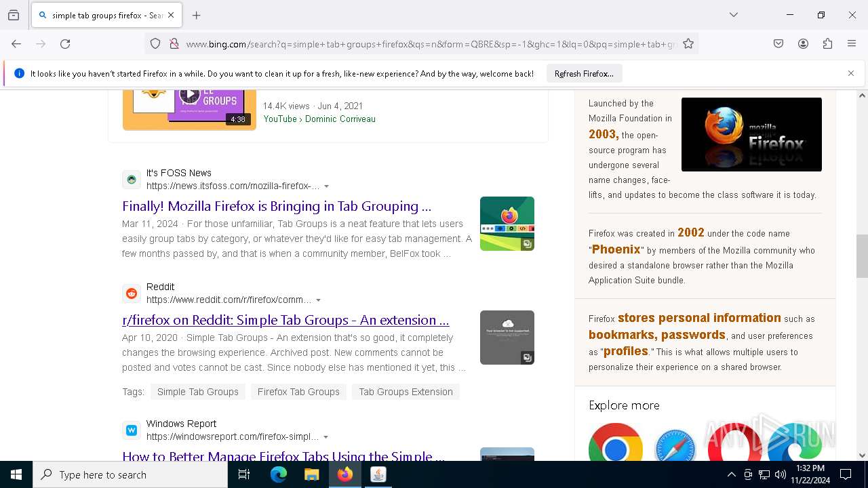Select the Simple Tab Groups tag
Image resolution: width=868 pixels, height=488 pixels.
[x=198, y=392]
